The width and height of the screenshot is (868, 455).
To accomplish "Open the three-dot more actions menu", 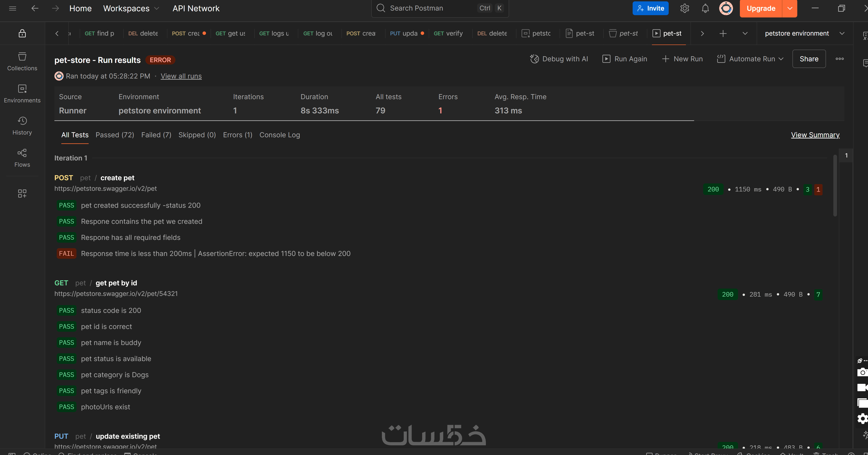I will tap(839, 59).
